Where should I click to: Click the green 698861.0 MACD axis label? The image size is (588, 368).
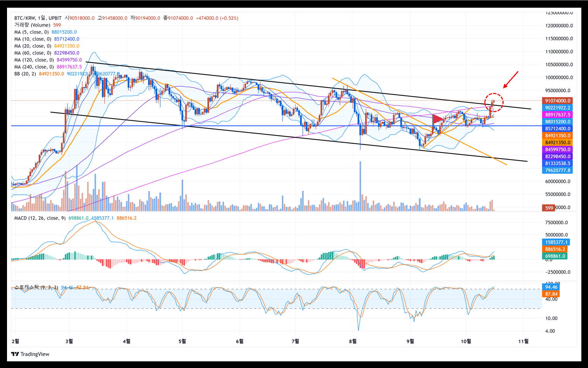pyautogui.click(x=555, y=256)
